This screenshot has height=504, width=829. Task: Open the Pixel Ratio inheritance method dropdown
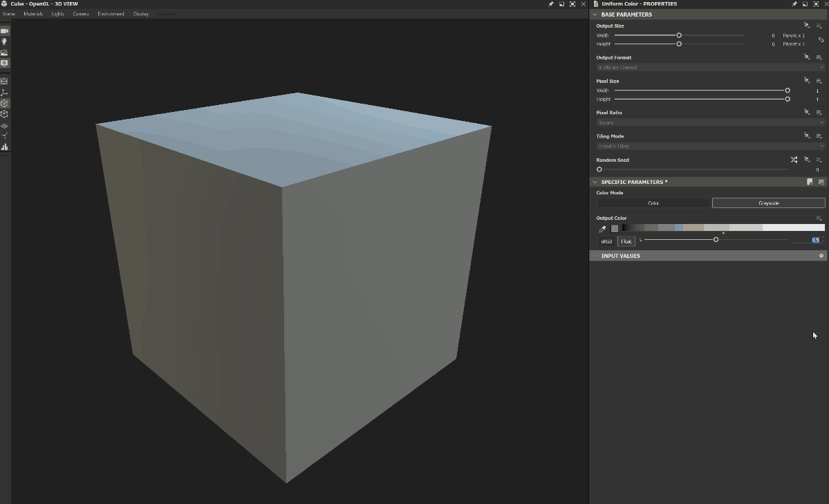pyautogui.click(x=807, y=112)
